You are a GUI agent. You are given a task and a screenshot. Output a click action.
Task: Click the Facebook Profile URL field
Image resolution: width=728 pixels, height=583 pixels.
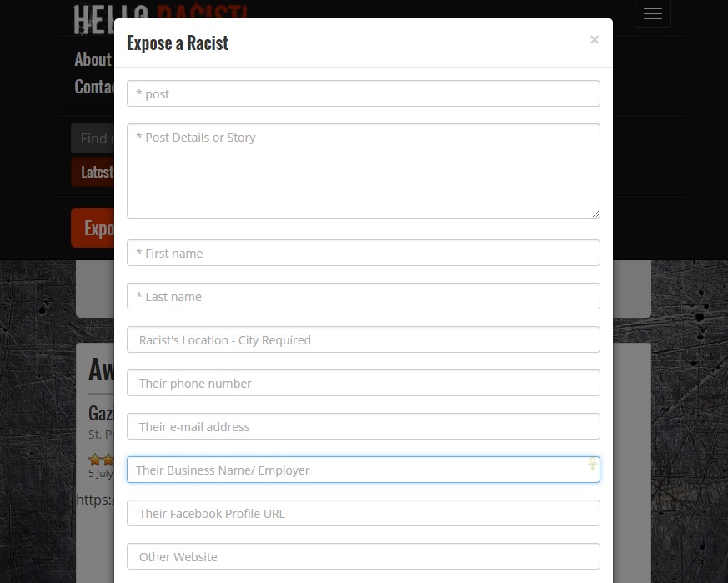(363, 513)
